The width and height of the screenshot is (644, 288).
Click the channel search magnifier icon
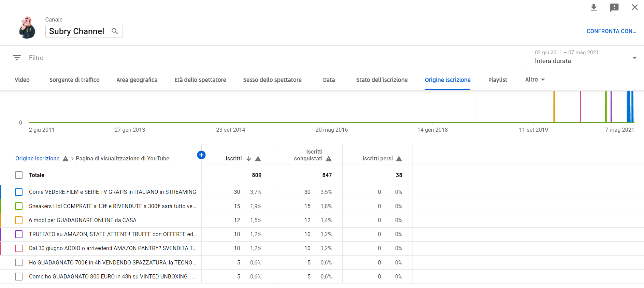coord(115,31)
